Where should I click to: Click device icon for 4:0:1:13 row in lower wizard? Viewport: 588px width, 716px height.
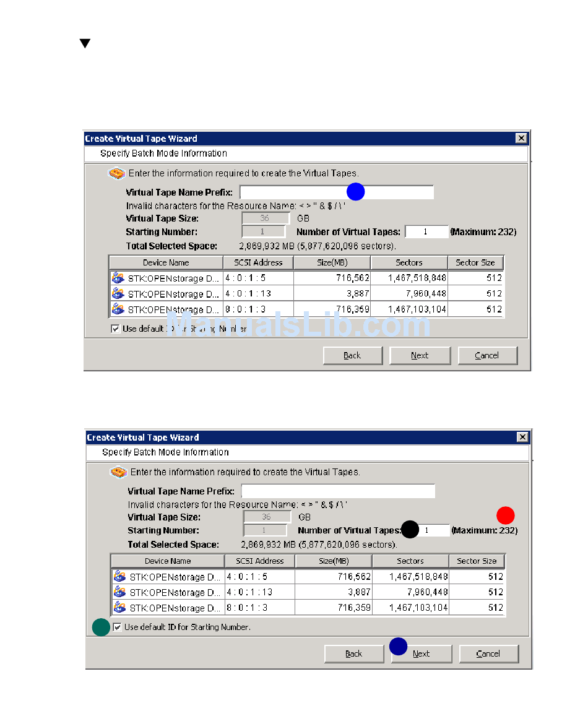(x=119, y=592)
